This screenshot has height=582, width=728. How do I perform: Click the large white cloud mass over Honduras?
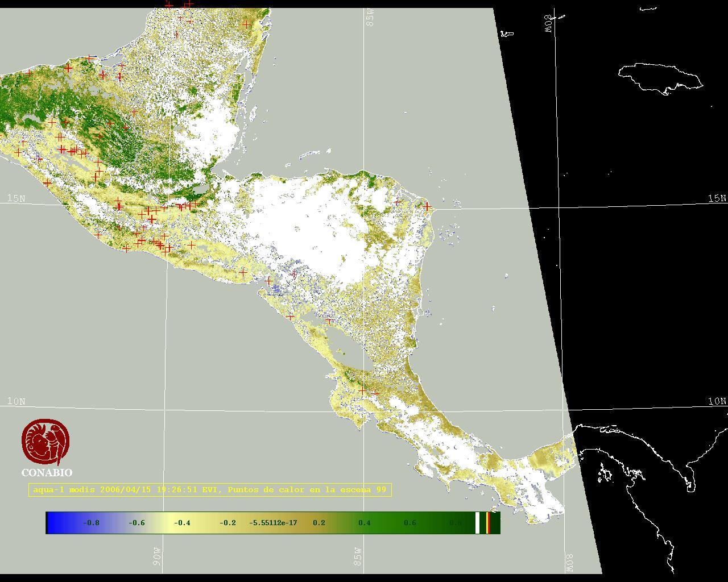pyautogui.click(x=307, y=227)
